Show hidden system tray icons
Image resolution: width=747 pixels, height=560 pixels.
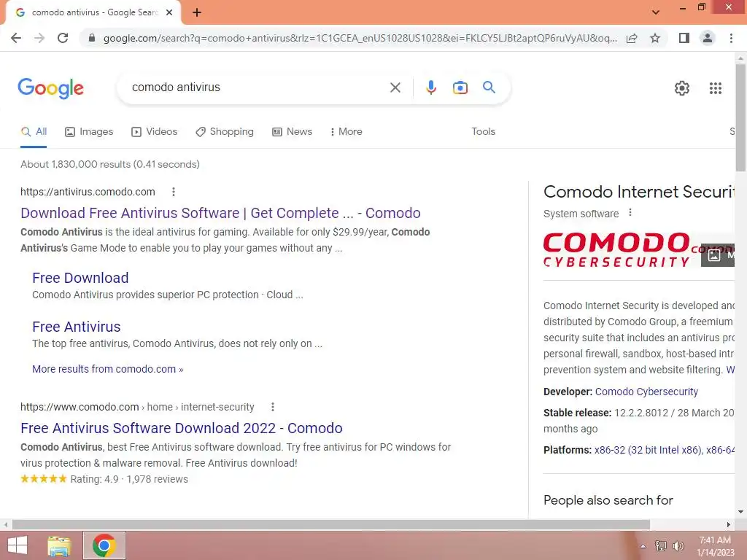click(643, 546)
